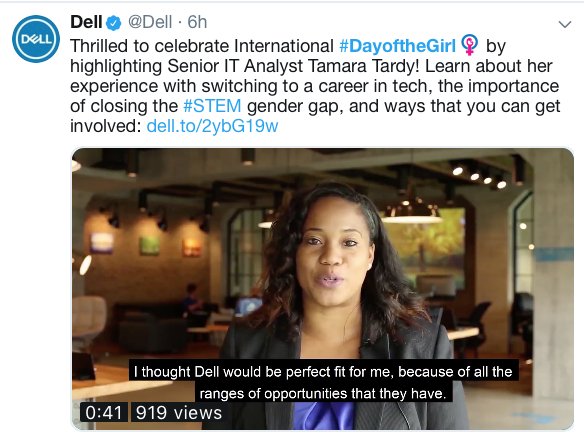Screen dimensions: 584x438
Task: Play the embedded Tamara Tardy video
Action: [323, 289]
